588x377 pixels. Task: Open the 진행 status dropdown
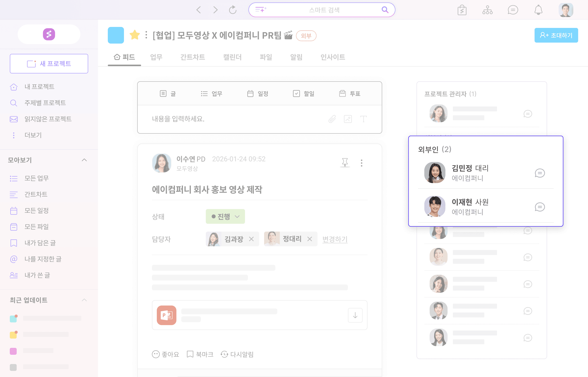pyautogui.click(x=225, y=216)
